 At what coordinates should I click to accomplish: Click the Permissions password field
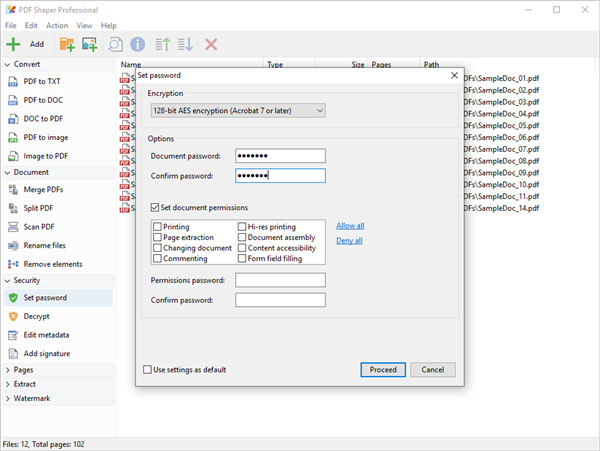point(280,280)
